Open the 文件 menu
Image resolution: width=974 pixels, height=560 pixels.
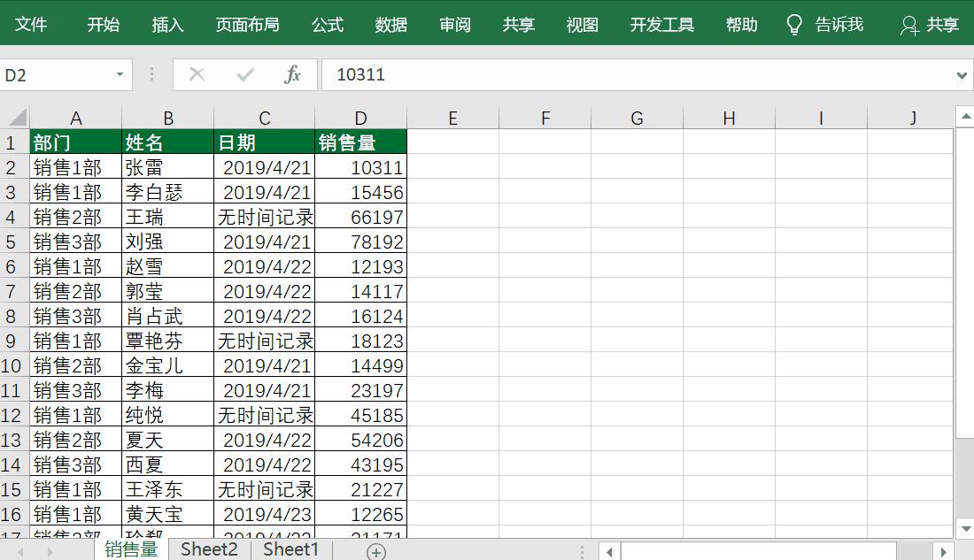point(32,24)
